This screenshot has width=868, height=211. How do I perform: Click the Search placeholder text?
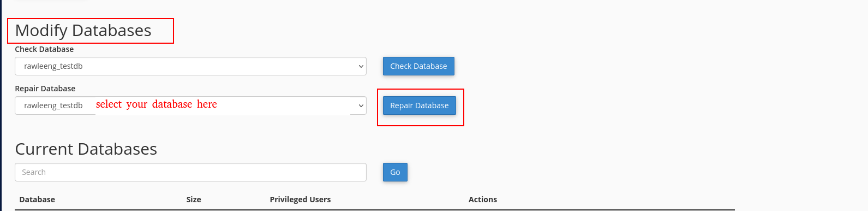(34, 172)
